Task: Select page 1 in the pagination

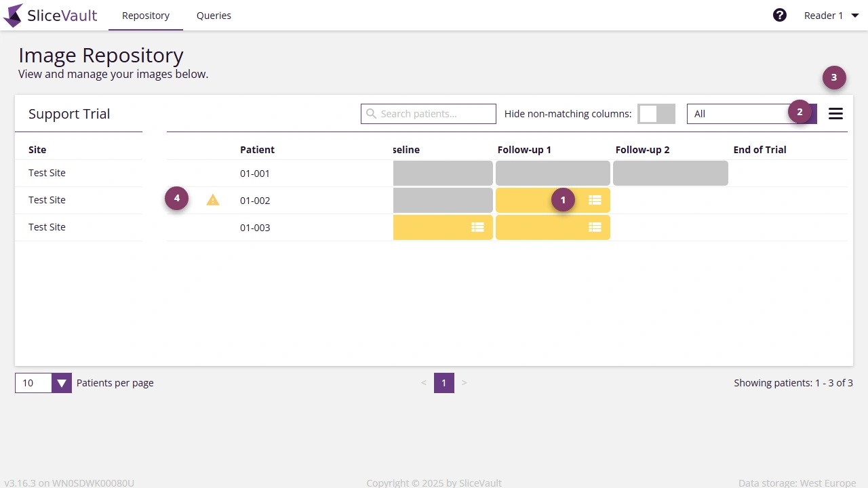Action: click(443, 382)
